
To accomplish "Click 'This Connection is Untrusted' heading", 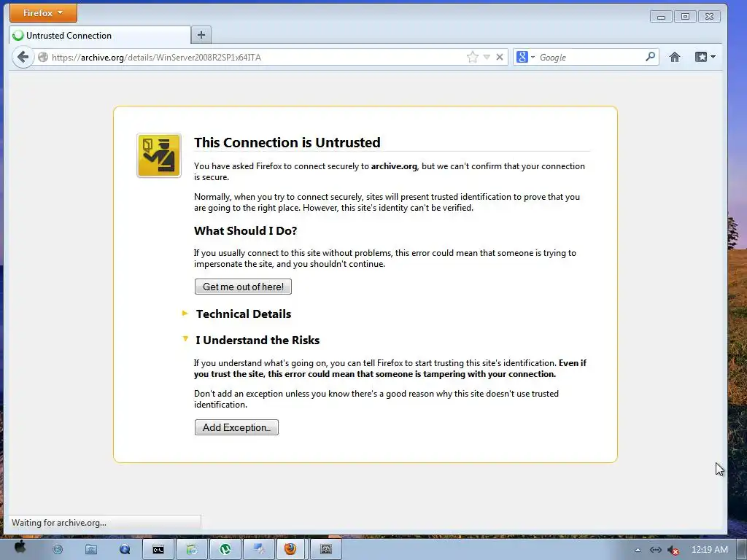I will (287, 142).
